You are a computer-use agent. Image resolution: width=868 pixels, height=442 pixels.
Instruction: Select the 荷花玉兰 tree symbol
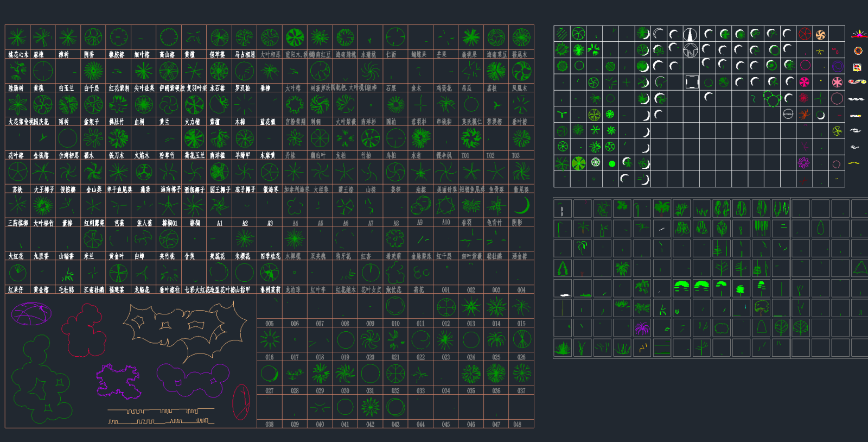coord(194,138)
